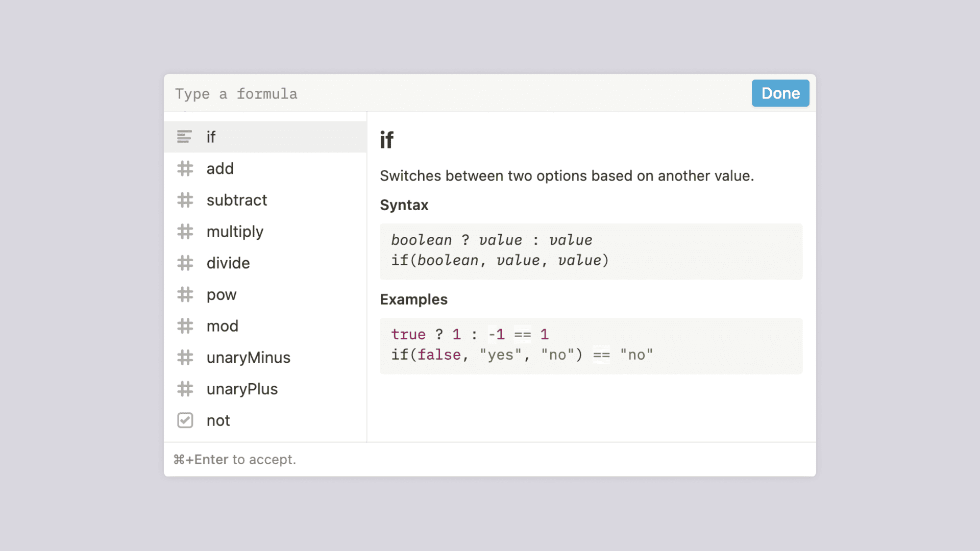
Task: Select the 'multiply' function entry
Action: (265, 232)
